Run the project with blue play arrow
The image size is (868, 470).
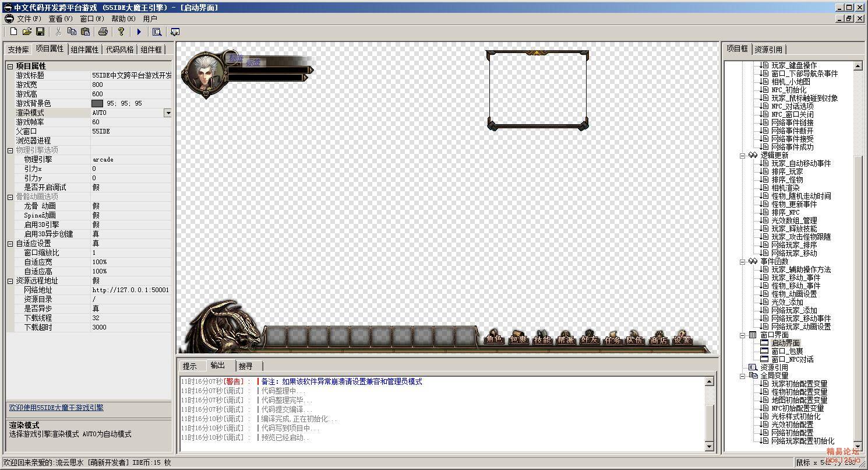click(x=139, y=31)
